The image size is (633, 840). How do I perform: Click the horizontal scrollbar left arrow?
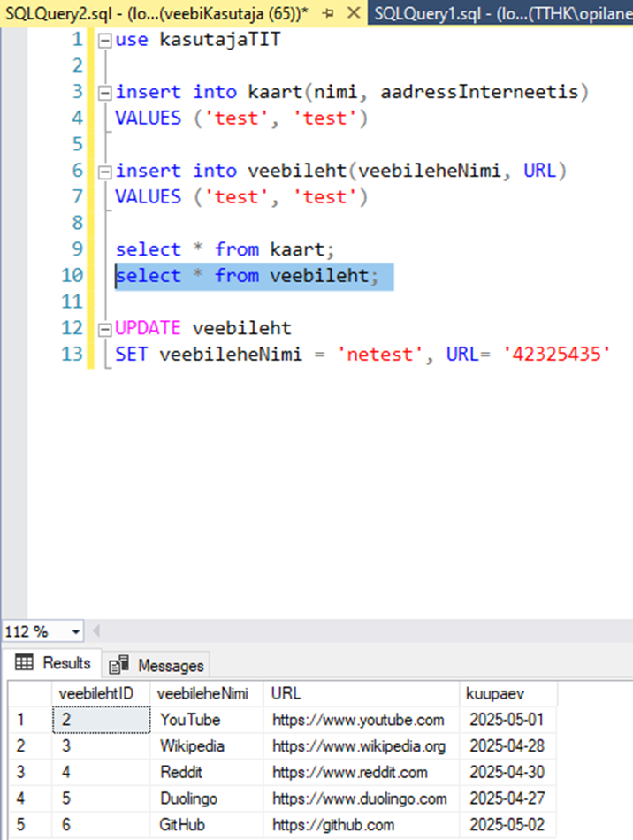coord(96,632)
